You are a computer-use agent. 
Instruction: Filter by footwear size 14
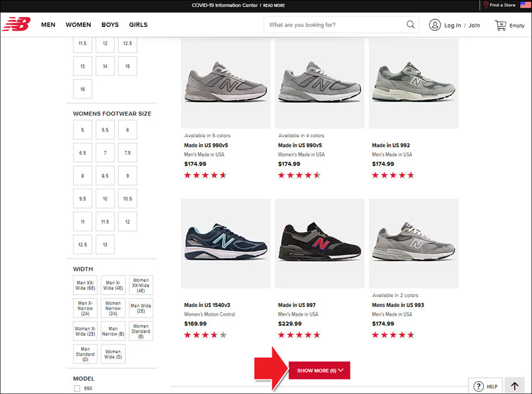(105, 66)
